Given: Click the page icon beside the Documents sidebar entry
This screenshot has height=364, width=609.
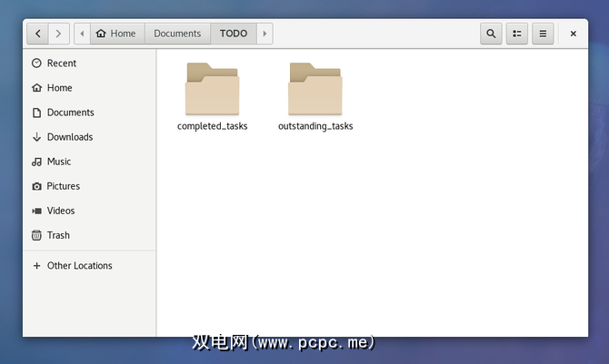Looking at the screenshot, I should click(37, 113).
